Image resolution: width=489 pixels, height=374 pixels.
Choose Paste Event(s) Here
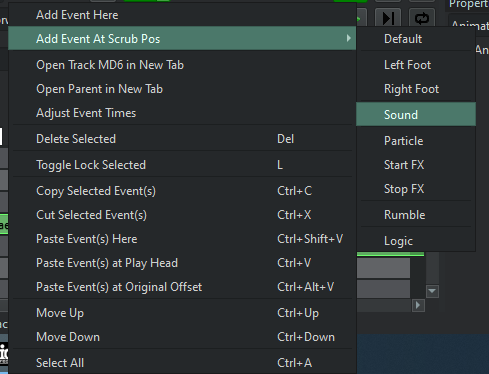point(182,239)
